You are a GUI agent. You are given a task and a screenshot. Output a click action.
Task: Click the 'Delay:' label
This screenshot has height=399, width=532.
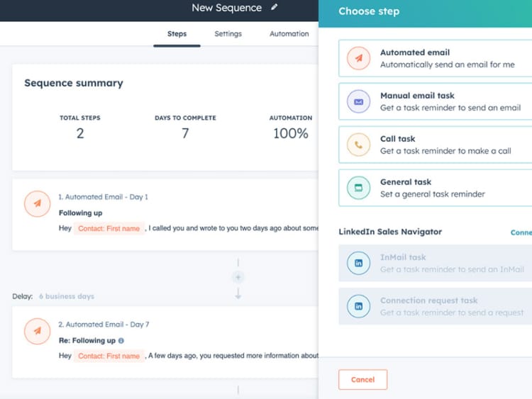click(x=23, y=296)
